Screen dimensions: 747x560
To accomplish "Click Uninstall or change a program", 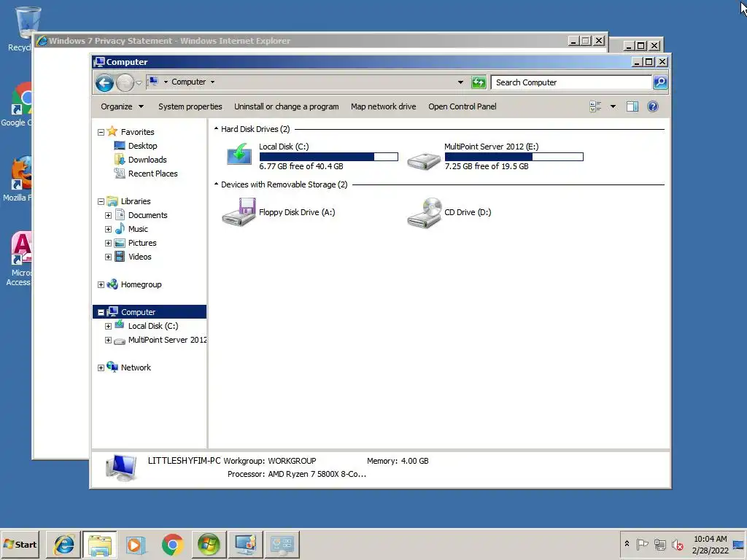I will (286, 106).
